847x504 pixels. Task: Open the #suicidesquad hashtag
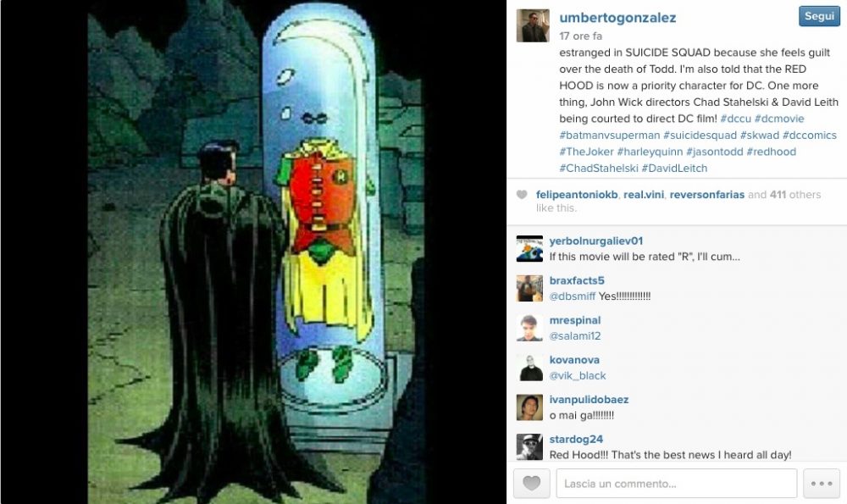[x=700, y=135]
